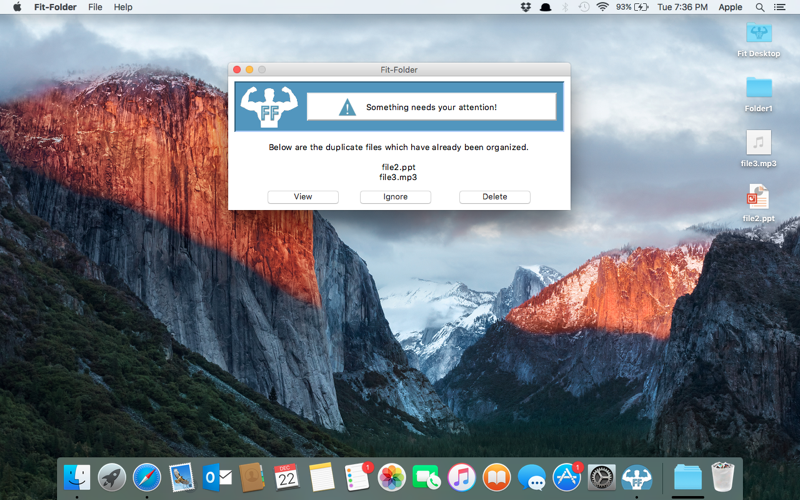Click the warning triangle icon

(347, 107)
